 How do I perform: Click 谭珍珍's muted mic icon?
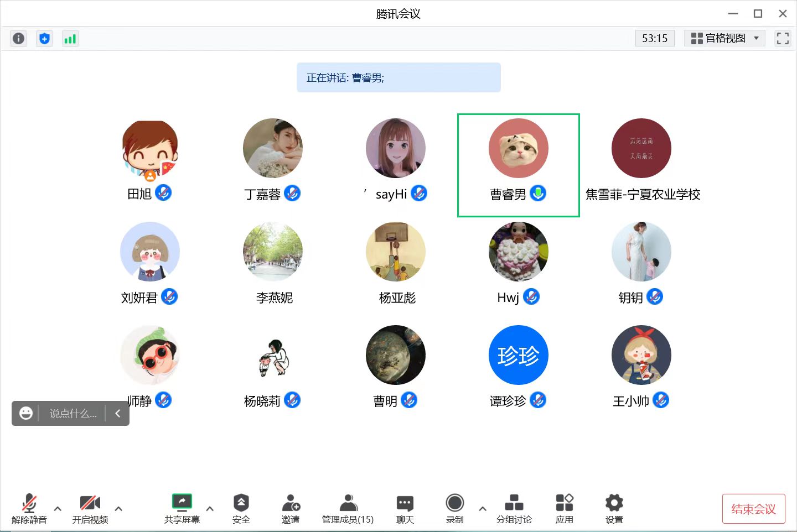[x=538, y=400]
